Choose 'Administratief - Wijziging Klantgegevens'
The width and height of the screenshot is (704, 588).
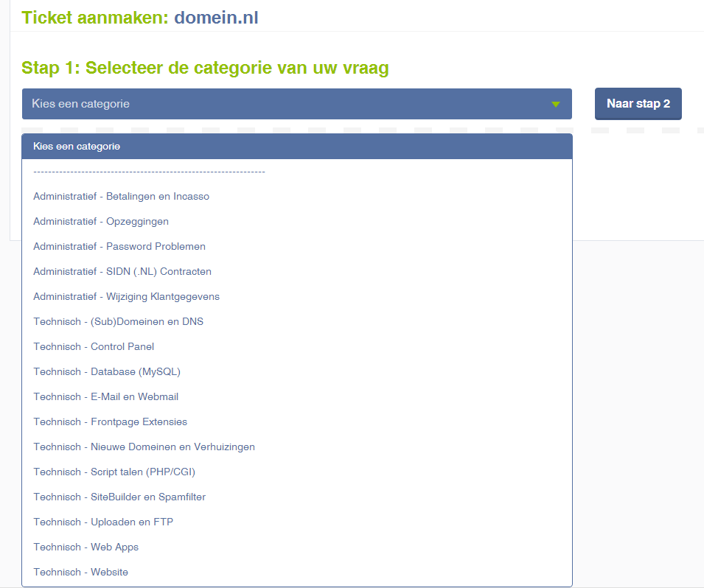pyautogui.click(x=297, y=297)
